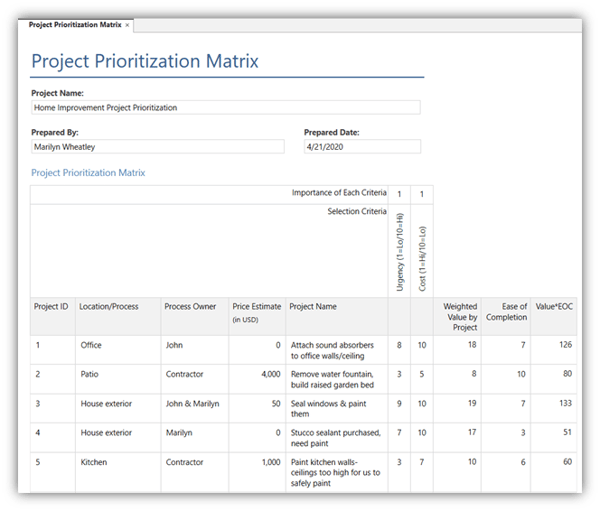Image resolution: width=600 pixels, height=511 pixels.
Task: Edit the Prepared By field showing Marilyn Wheatley
Action: [x=160, y=147]
